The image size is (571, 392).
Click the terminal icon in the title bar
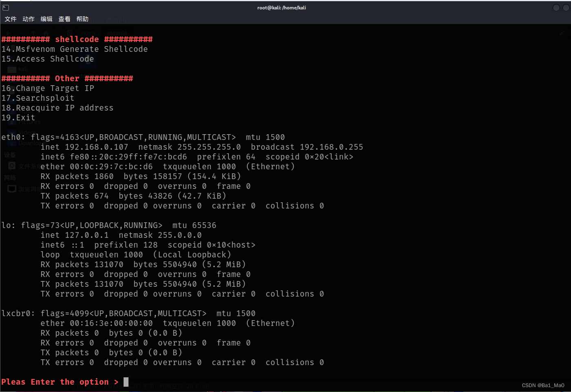tap(6, 7)
